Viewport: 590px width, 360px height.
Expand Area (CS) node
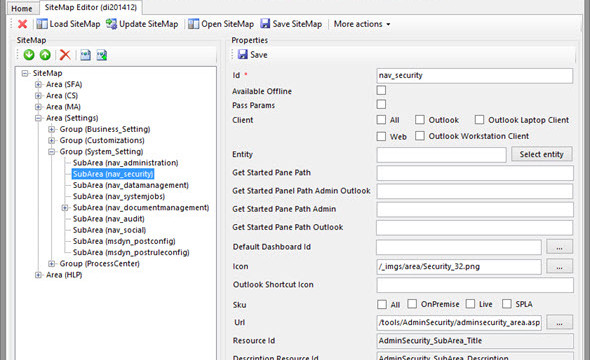click(x=38, y=96)
